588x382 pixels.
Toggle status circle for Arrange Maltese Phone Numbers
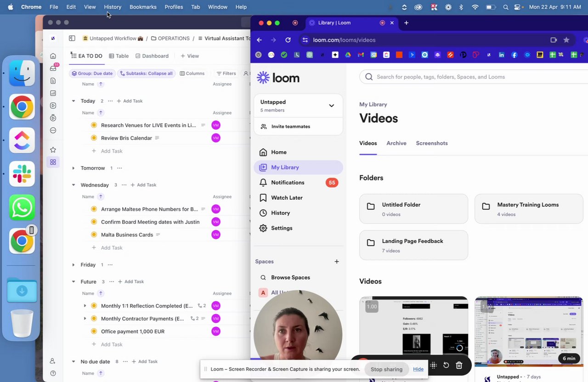(94, 209)
